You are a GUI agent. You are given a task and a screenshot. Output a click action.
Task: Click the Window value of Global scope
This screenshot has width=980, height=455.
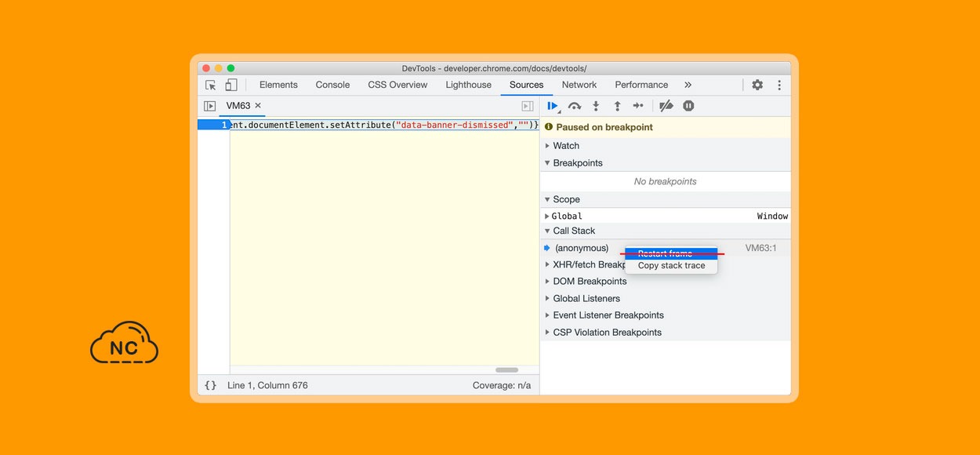(x=772, y=217)
